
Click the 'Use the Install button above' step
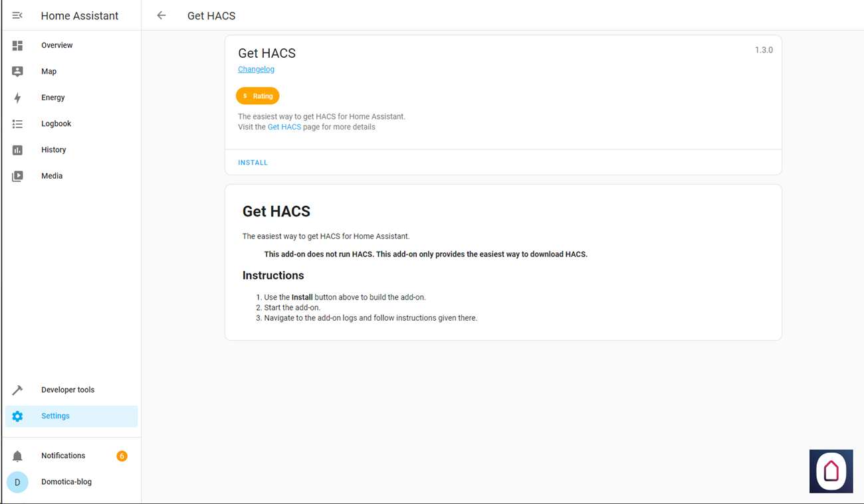coord(345,297)
